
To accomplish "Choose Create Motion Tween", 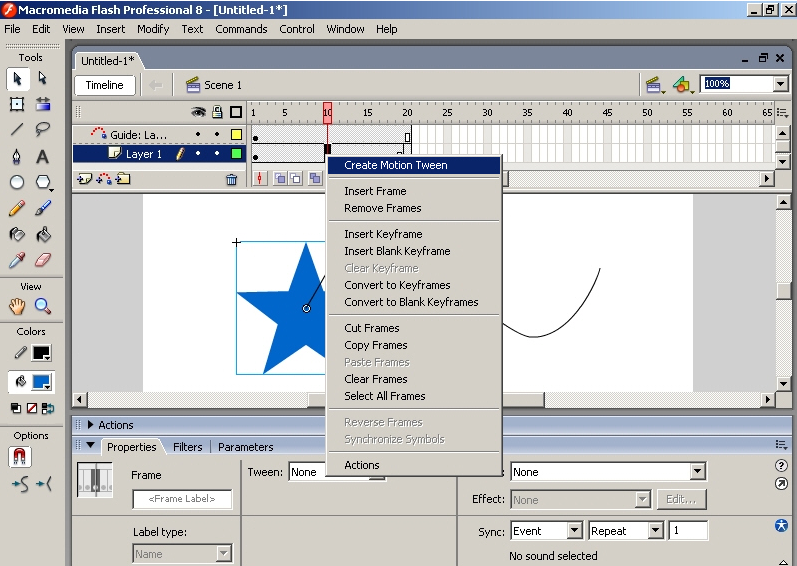I will 414,165.
